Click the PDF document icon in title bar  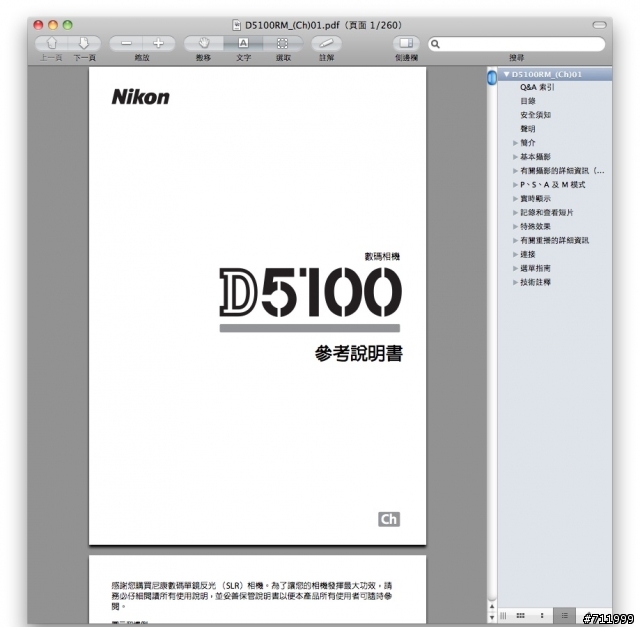click(236, 25)
